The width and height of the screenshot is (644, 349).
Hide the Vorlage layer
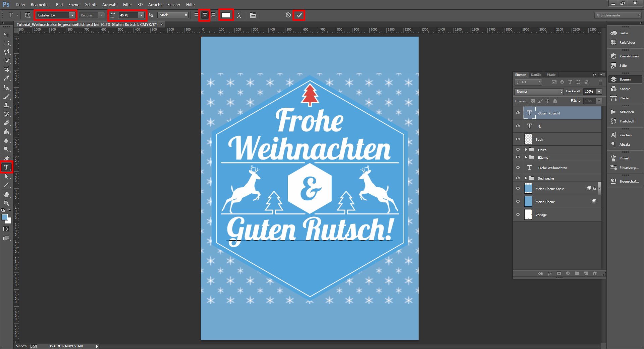click(518, 214)
